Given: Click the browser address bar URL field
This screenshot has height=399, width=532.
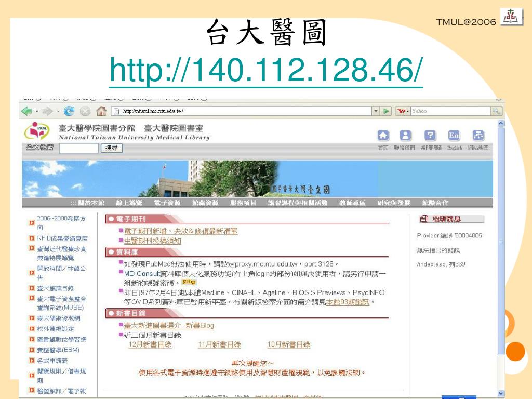Looking at the screenshot, I should coord(242,111).
